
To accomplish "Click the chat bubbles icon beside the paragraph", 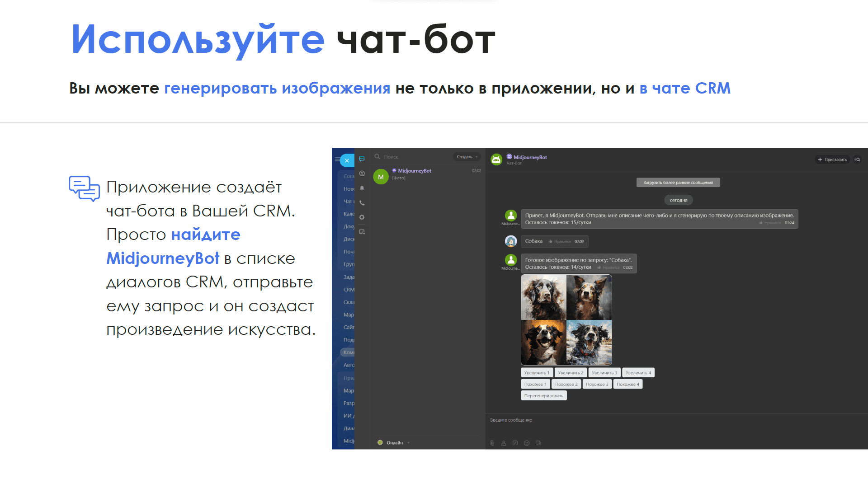I will tap(84, 188).
